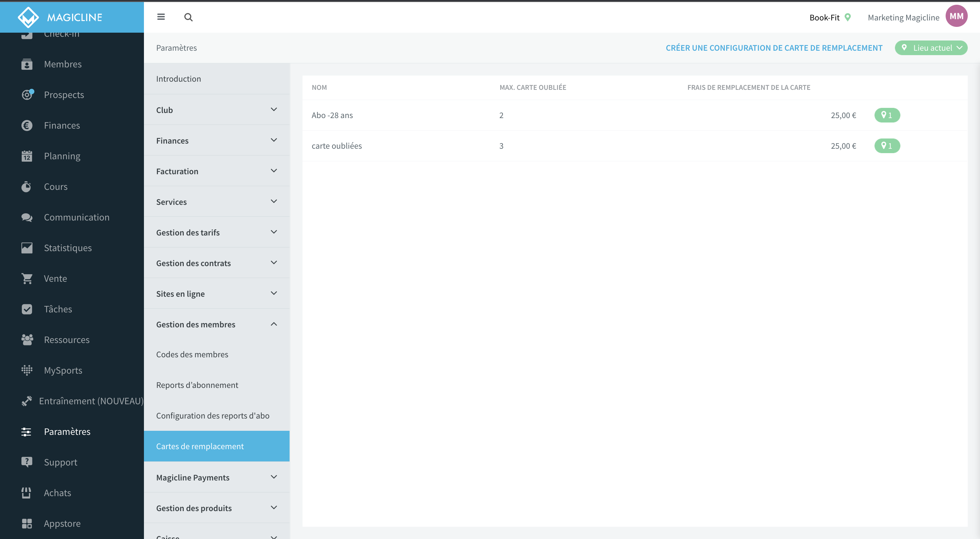
Task: Click location badge for Abo -28 ans
Action: click(x=887, y=115)
